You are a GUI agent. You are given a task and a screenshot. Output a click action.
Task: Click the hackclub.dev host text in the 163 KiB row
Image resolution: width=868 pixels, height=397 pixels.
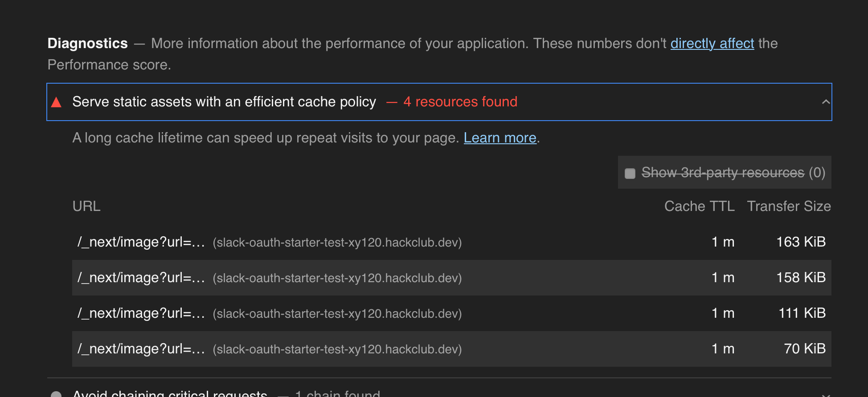tap(337, 243)
